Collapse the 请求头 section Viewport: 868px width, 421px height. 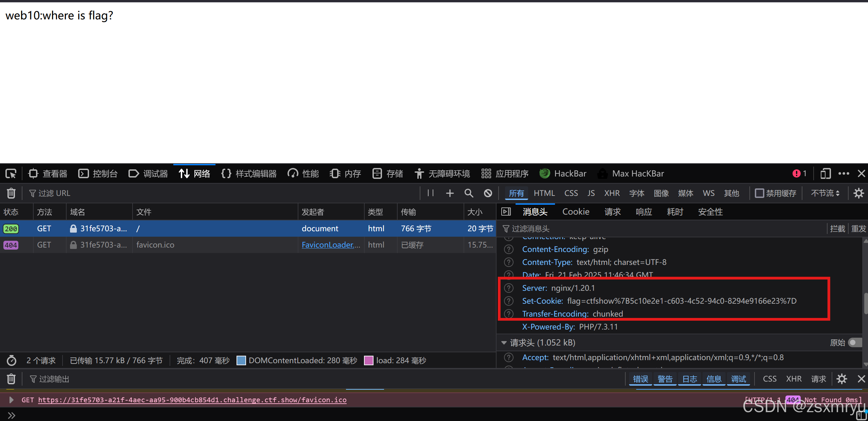[504, 342]
